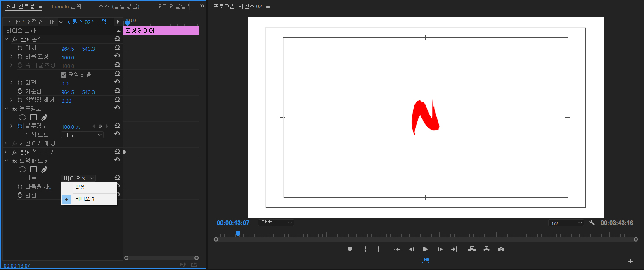Screen dimensions: 644x270
Task: Uncheck the 균일 비율 checkbox
Action: click(64, 75)
